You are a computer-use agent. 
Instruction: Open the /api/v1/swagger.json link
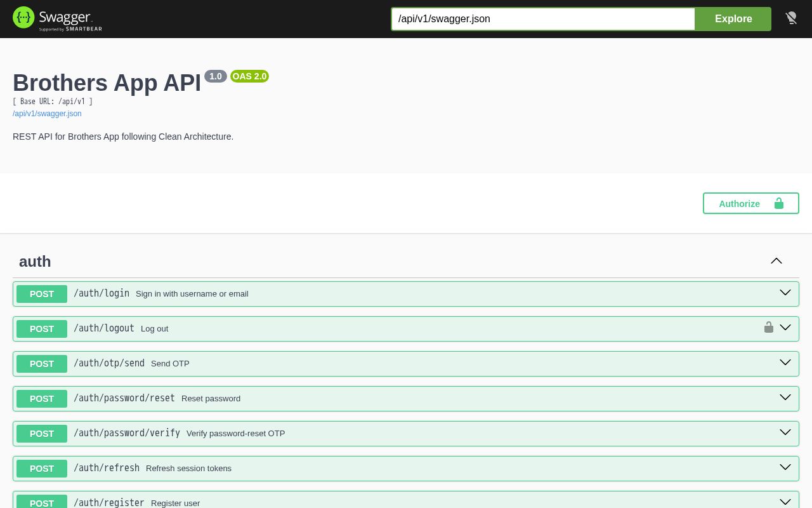pos(47,114)
